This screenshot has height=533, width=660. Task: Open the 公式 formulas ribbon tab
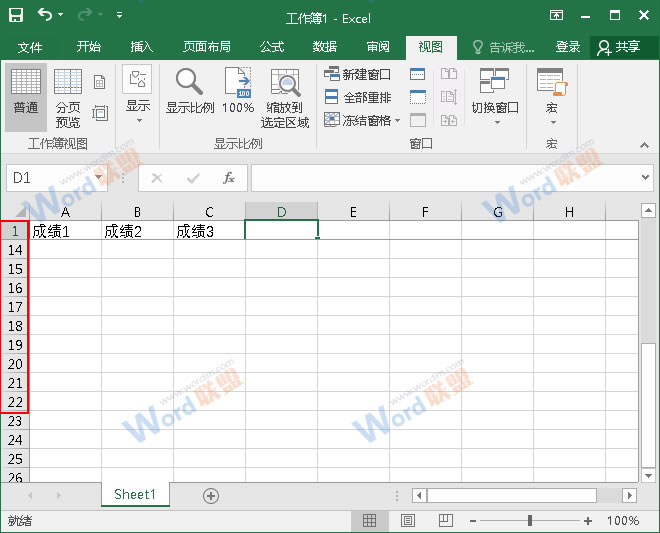[x=271, y=47]
